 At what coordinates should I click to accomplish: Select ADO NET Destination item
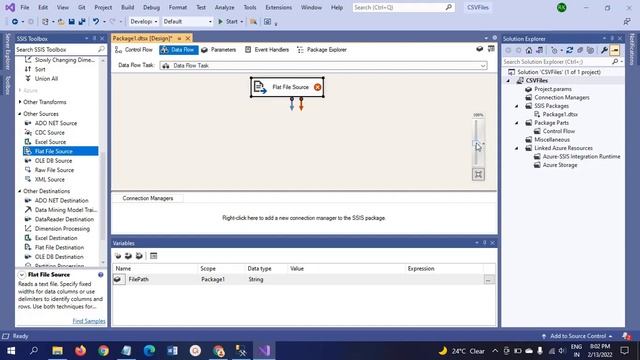[61, 200]
